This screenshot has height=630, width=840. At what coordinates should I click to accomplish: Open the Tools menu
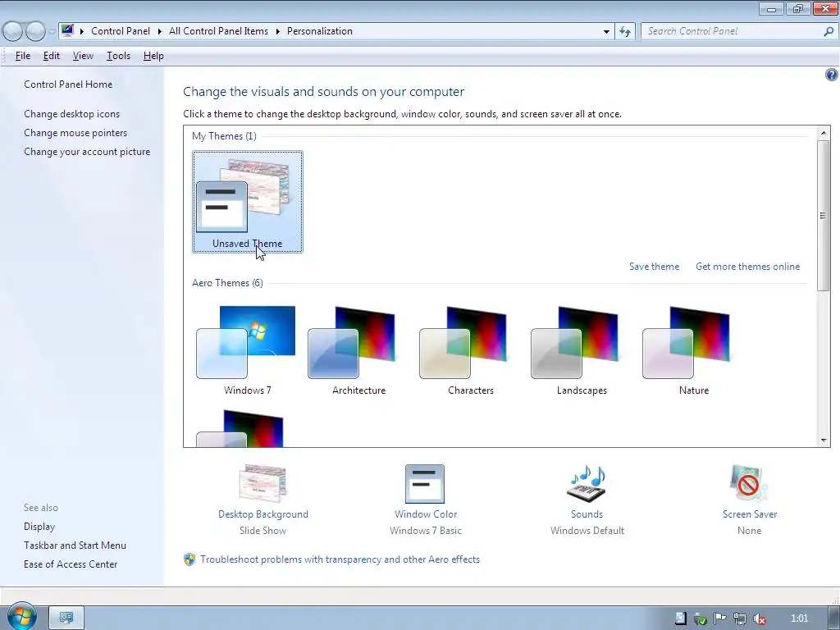(x=118, y=56)
